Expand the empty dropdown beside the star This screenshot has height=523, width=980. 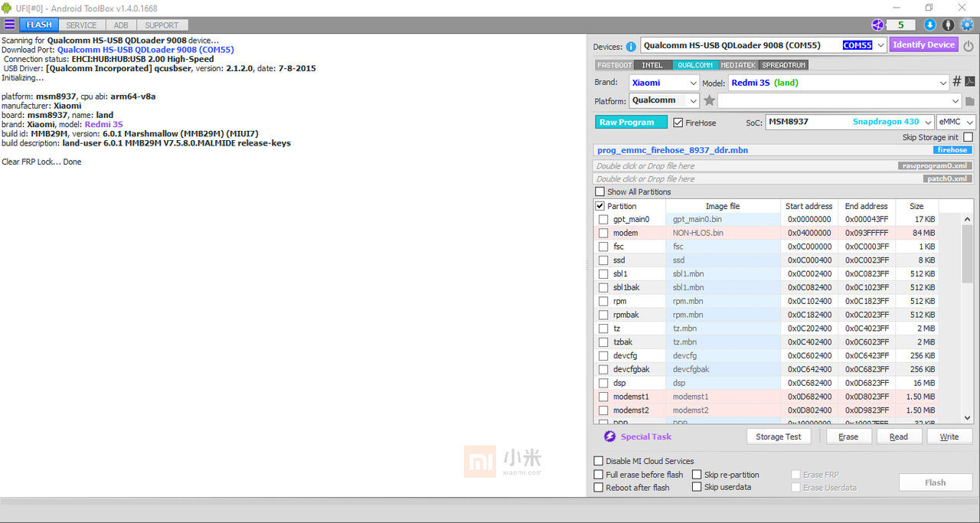955,101
